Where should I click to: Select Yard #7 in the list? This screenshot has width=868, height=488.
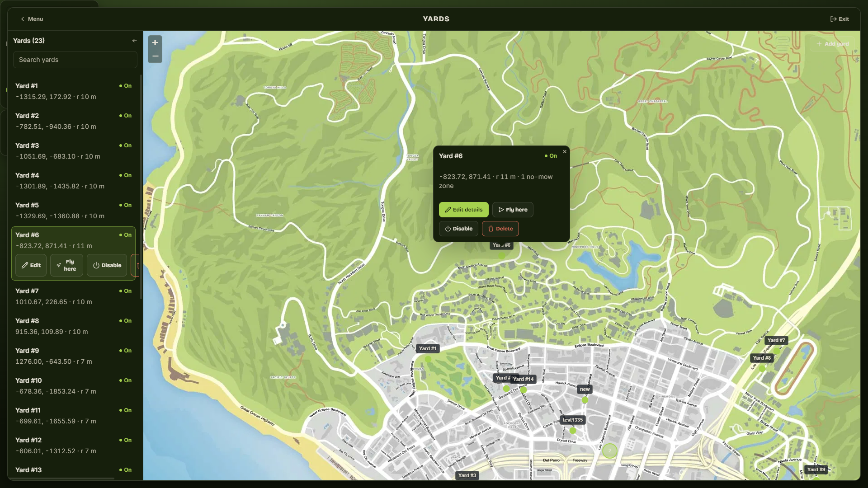pyautogui.click(x=73, y=296)
